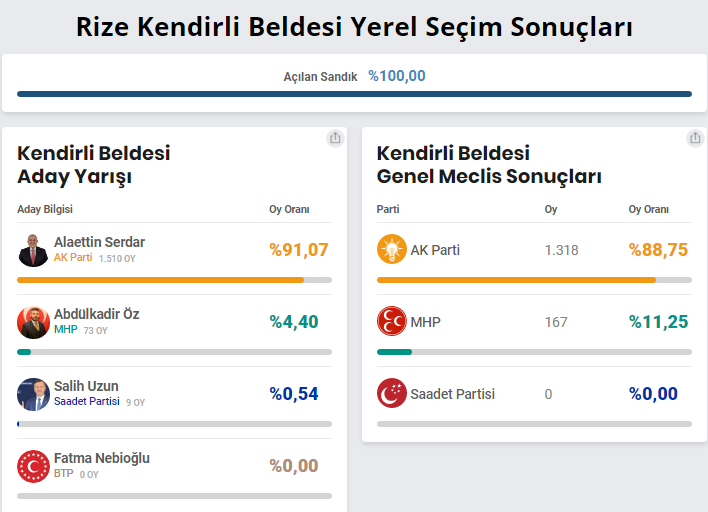Image resolution: width=708 pixels, height=512 pixels.
Task: Click the Saadet Partisi crescent logo
Action: click(391, 393)
